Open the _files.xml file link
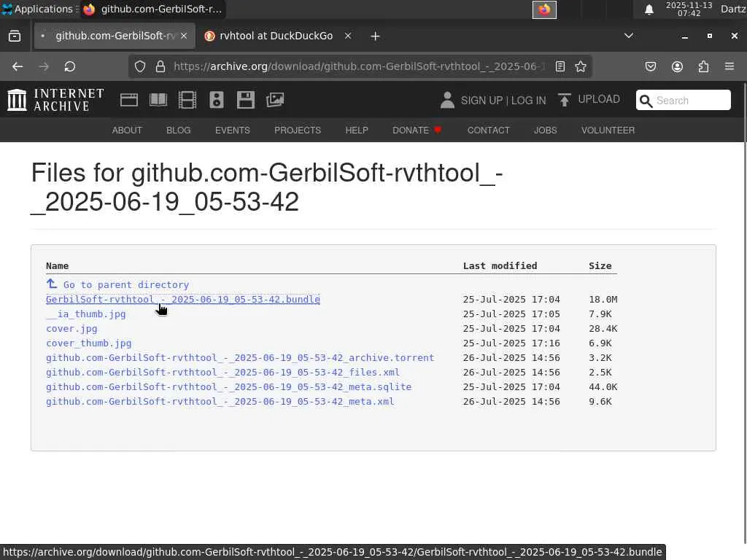Screen dimensions: 747x560 223,373
